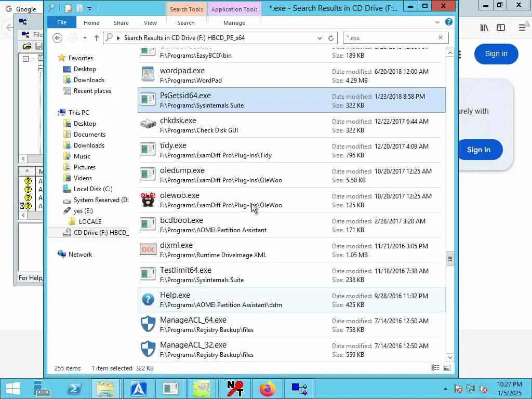The height and width of the screenshot is (399, 532).
Task: Open the yes (E:) USB drive
Action: pos(83,211)
